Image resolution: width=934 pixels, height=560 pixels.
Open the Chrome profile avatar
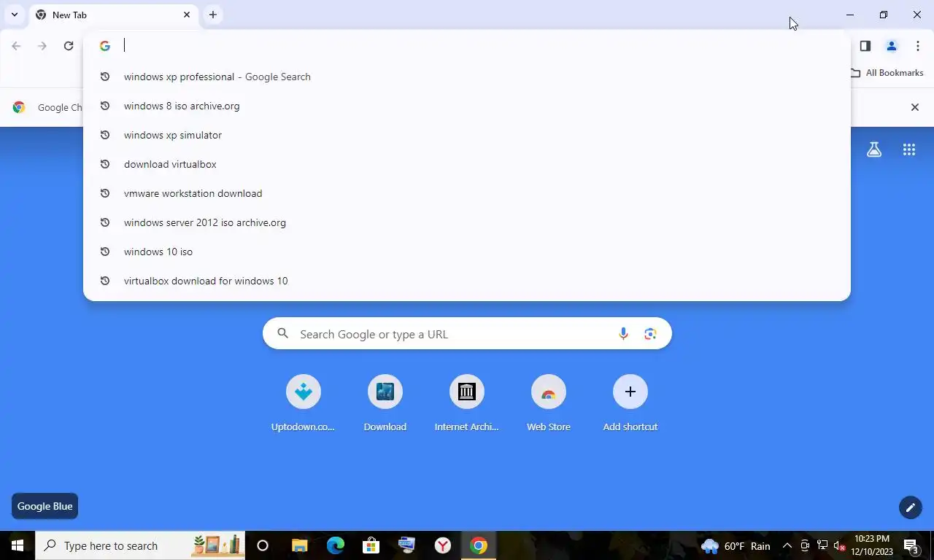892,46
